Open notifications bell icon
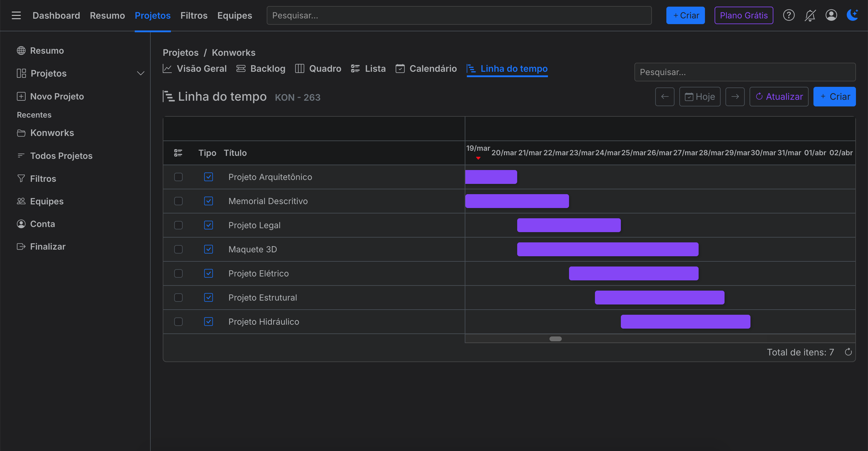 [810, 15]
